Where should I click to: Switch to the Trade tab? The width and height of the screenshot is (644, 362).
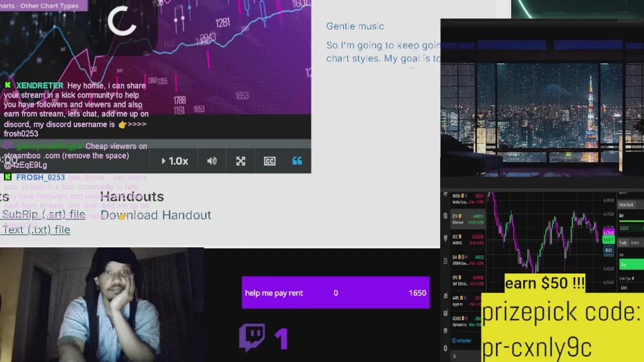click(x=623, y=243)
